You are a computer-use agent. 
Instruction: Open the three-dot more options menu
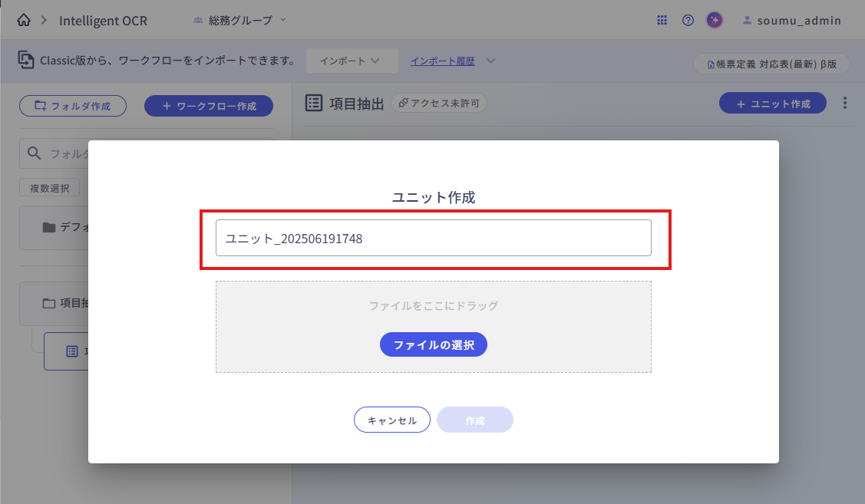tap(845, 104)
